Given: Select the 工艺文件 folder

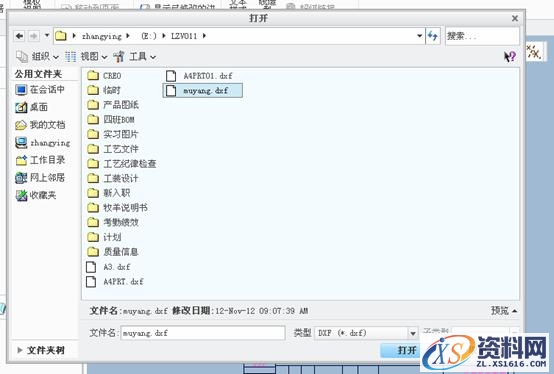Looking at the screenshot, I should [113, 149].
